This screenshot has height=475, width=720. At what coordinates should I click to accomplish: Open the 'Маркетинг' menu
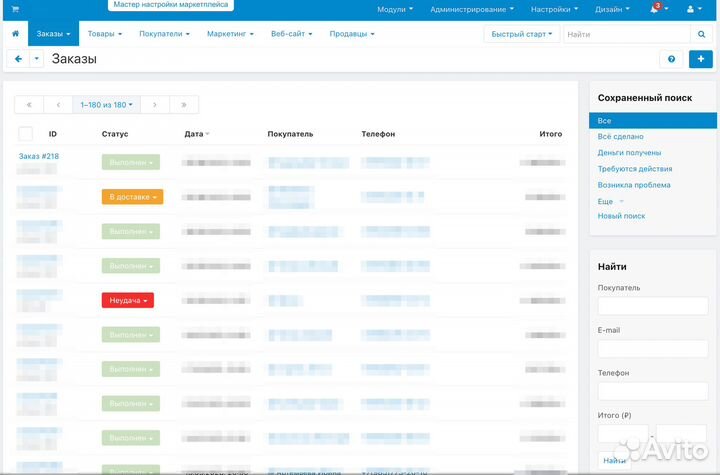(230, 34)
